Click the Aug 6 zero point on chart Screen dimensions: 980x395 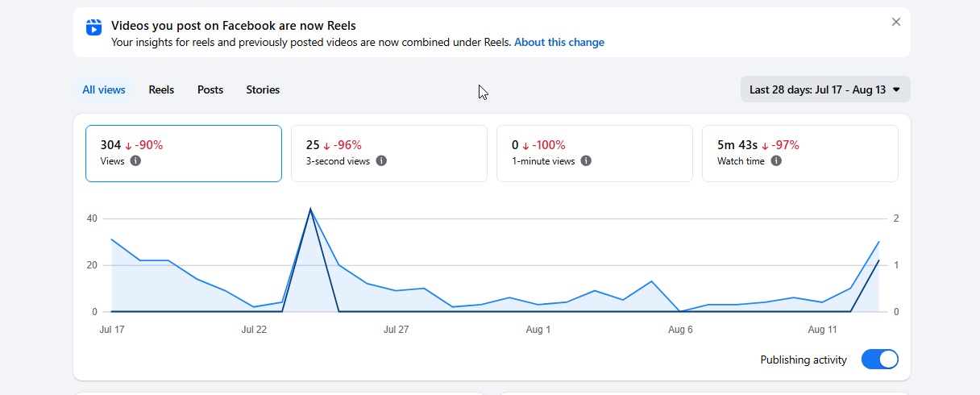point(680,311)
